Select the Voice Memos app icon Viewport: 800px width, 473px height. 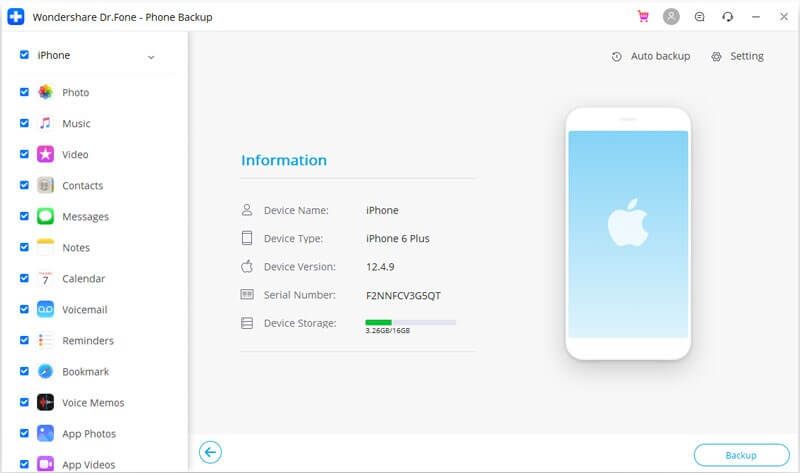coord(45,402)
